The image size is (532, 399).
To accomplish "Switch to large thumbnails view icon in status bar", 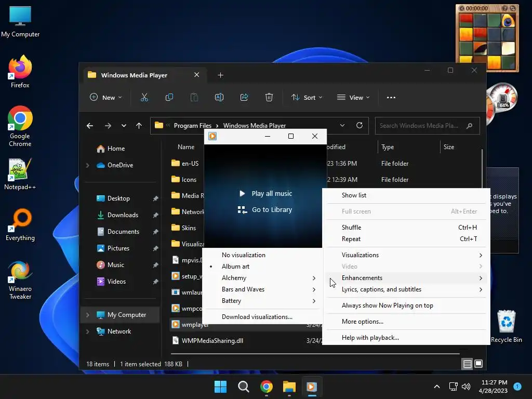I will click(478, 364).
